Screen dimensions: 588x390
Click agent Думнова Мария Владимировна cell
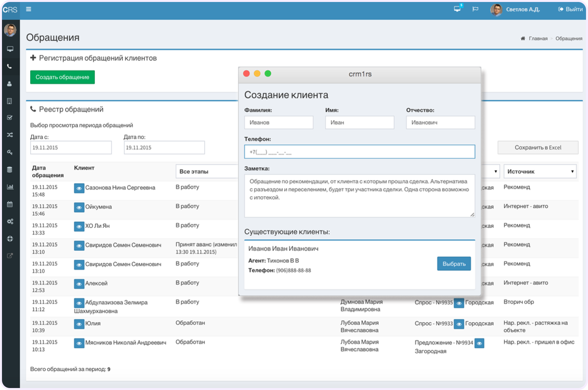pos(361,305)
